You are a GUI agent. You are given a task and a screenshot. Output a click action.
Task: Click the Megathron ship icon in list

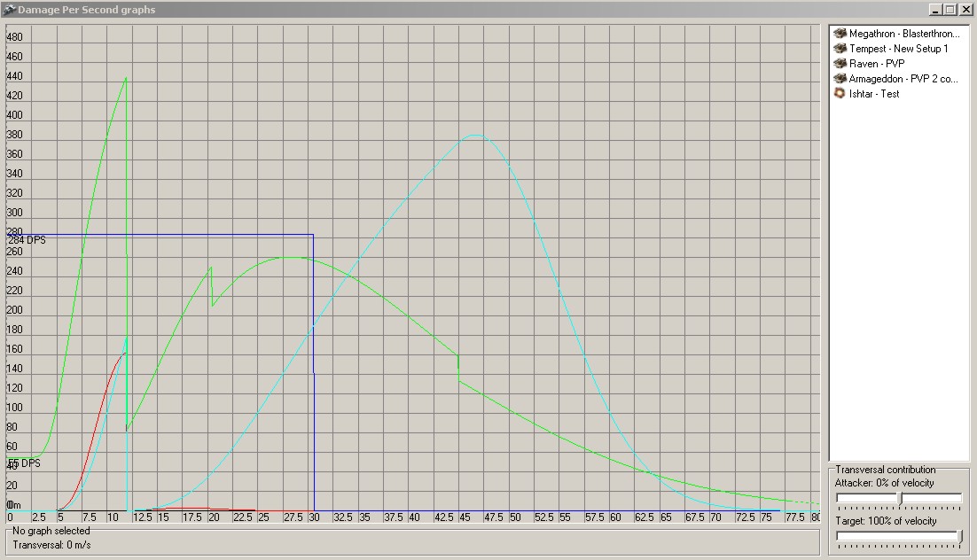point(840,34)
